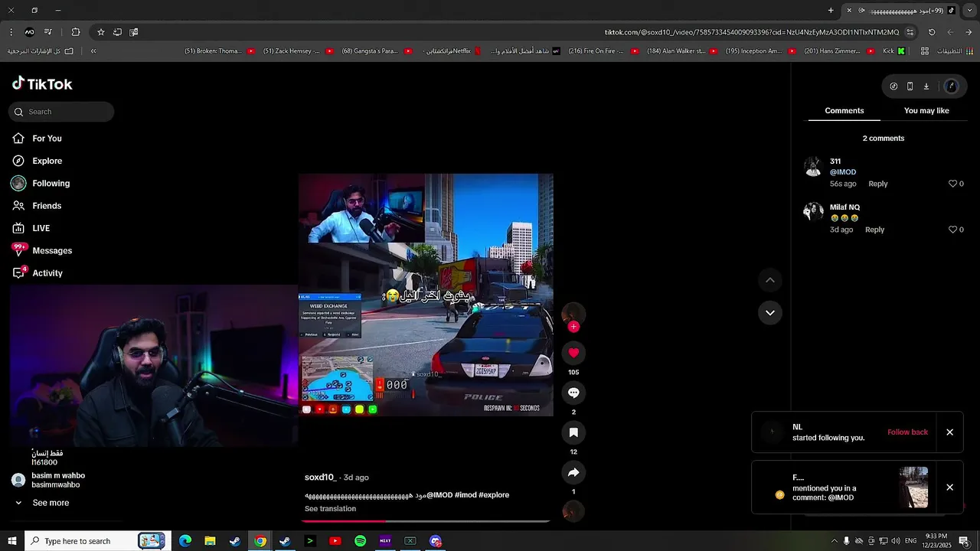980x551 pixels.
Task: Open the Windows Start menu
Action: click(x=12, y=541)
